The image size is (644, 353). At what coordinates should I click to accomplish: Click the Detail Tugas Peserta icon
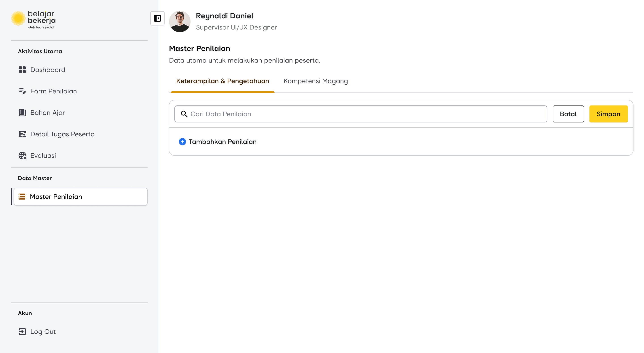(22, 134)
